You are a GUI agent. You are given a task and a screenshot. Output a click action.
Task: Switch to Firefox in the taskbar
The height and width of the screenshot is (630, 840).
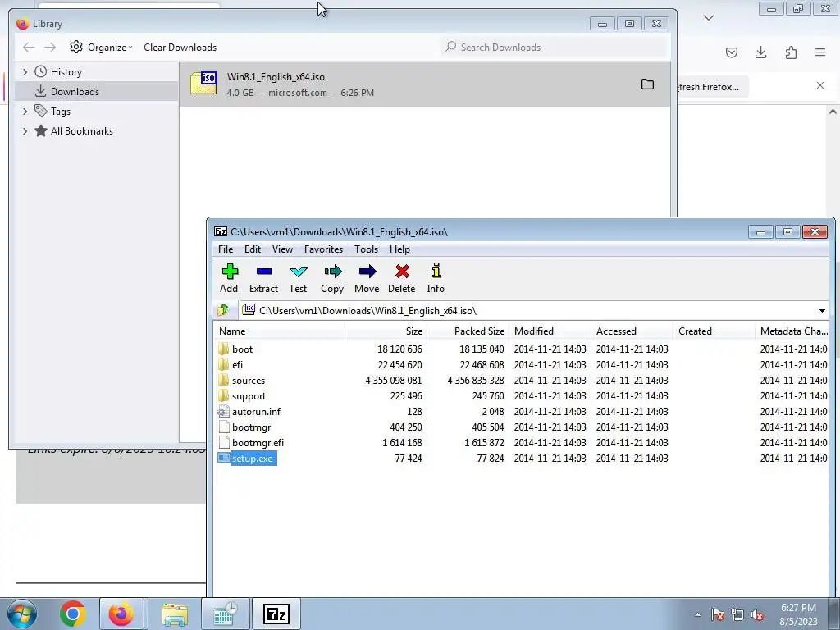[121, 614]
